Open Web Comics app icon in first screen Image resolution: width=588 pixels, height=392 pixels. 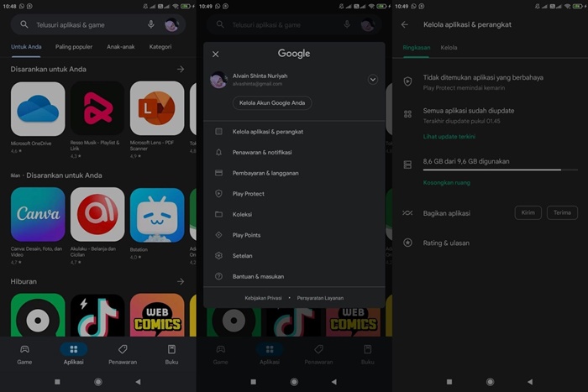pos(157,315)
